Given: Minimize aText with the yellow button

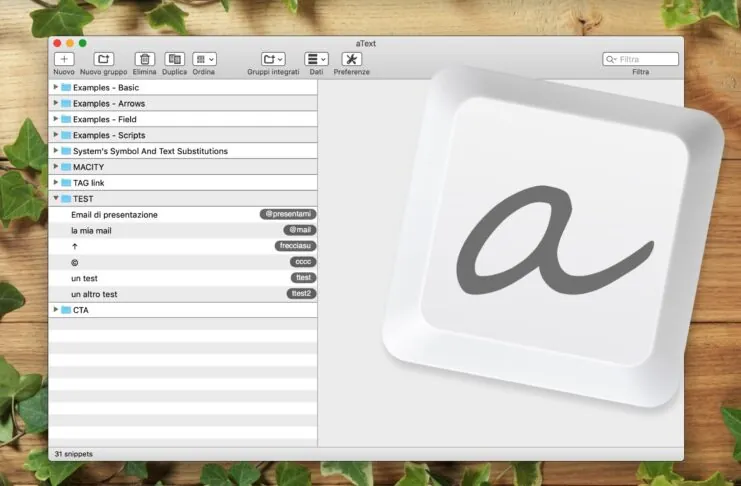Looking at the screenshot, I should pos(70,43).
